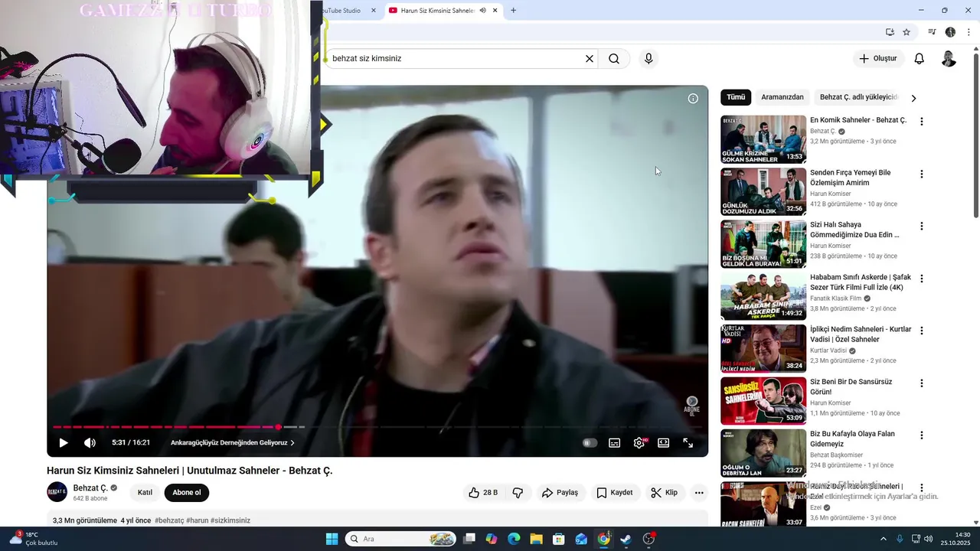Click the video info card icon
Screen dimensions: 980x551
[x=693, y=99]
